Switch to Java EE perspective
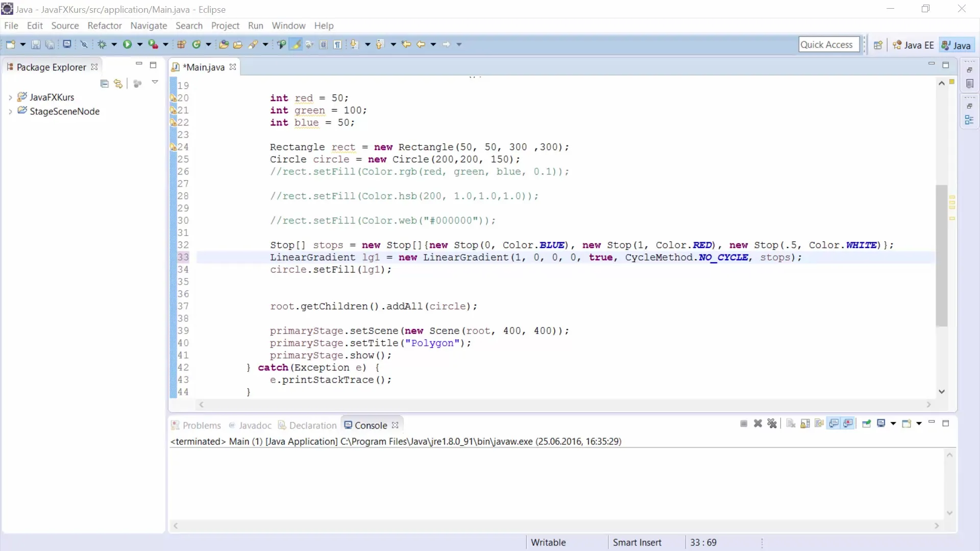 tap(914, 45)
